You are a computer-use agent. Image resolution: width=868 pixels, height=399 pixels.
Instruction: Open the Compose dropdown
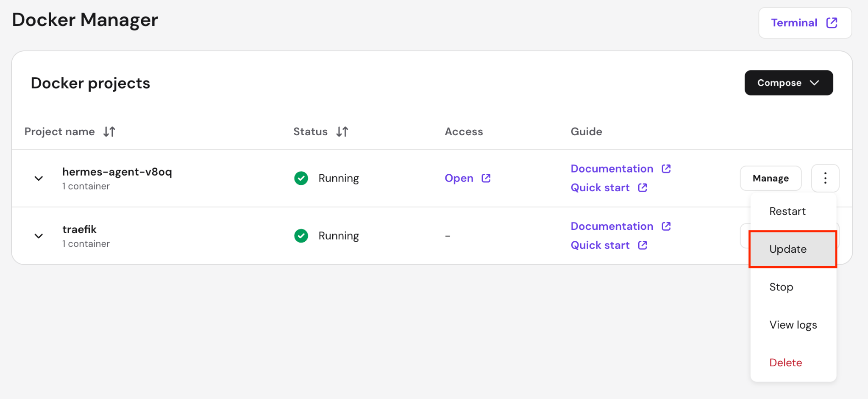[x=788, y=83]
